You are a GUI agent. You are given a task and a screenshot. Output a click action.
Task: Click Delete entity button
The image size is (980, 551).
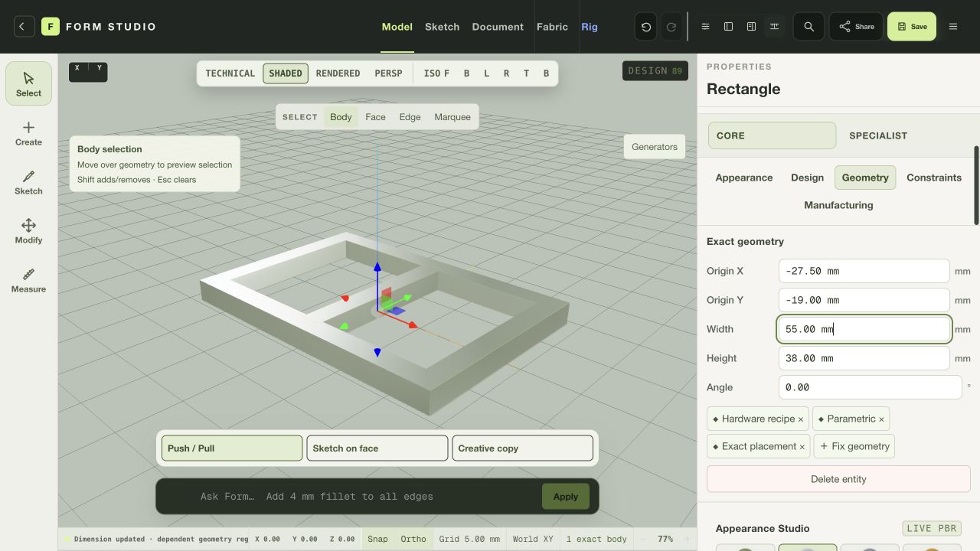(x=838, y=479)
